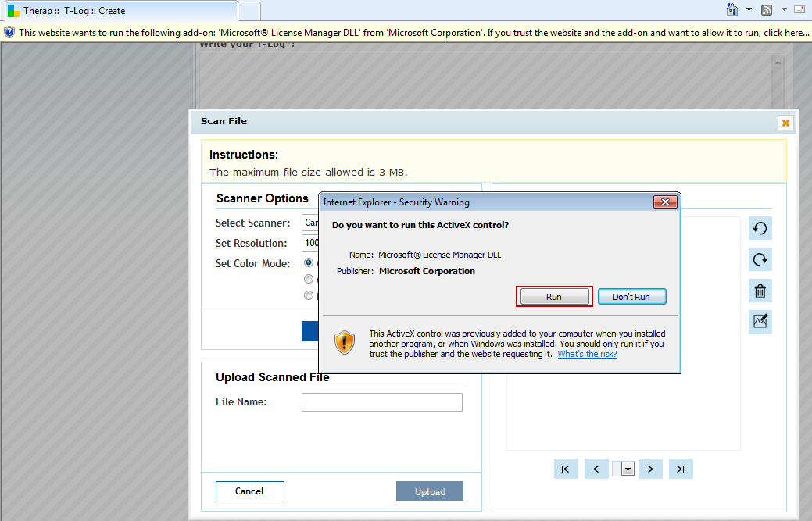Click the File Name input field
Viewport: 812px width, 521px height.
381,402
